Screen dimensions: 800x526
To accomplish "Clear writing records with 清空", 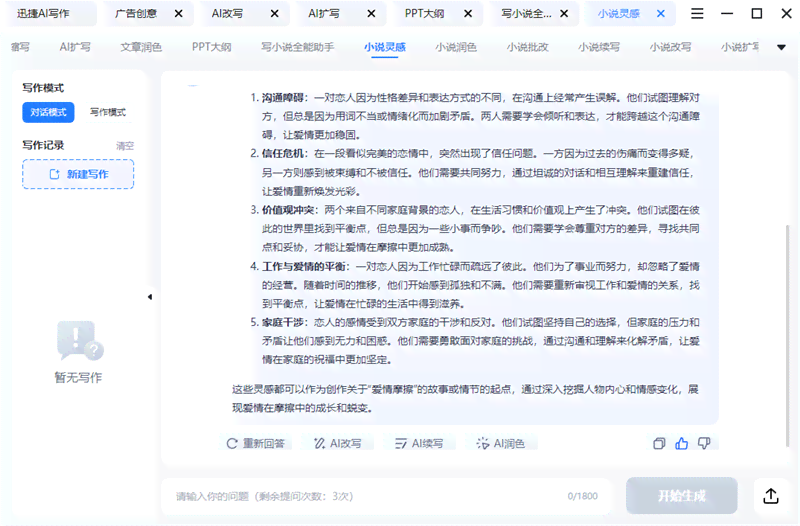I will click(x=125, y=146).
